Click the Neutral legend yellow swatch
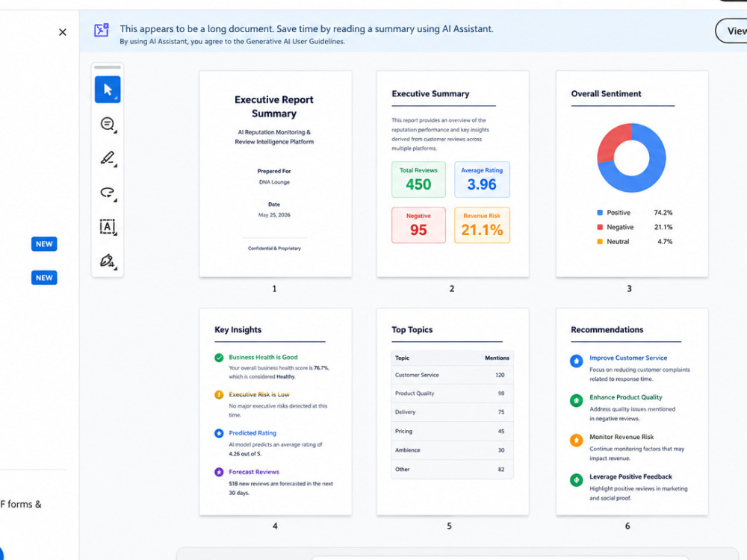747x560 pixels. (x=600, y=241)
